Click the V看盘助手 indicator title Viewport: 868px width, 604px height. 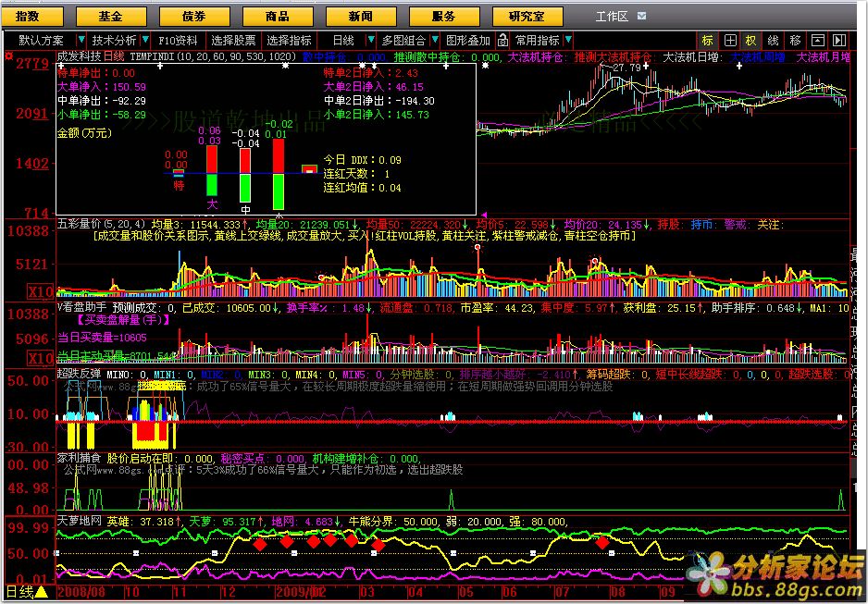82,307
